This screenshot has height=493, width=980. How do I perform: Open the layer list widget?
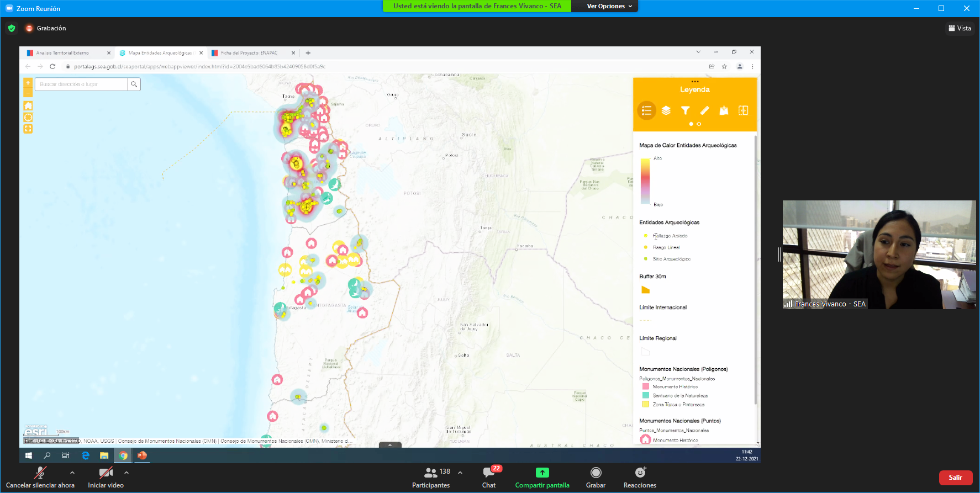[666, 110]
